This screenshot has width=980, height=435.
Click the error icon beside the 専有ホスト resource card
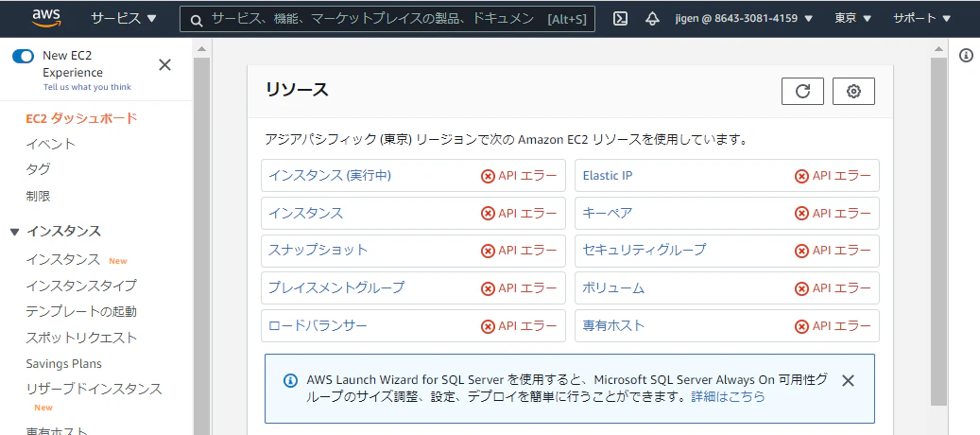click(801, 326)
